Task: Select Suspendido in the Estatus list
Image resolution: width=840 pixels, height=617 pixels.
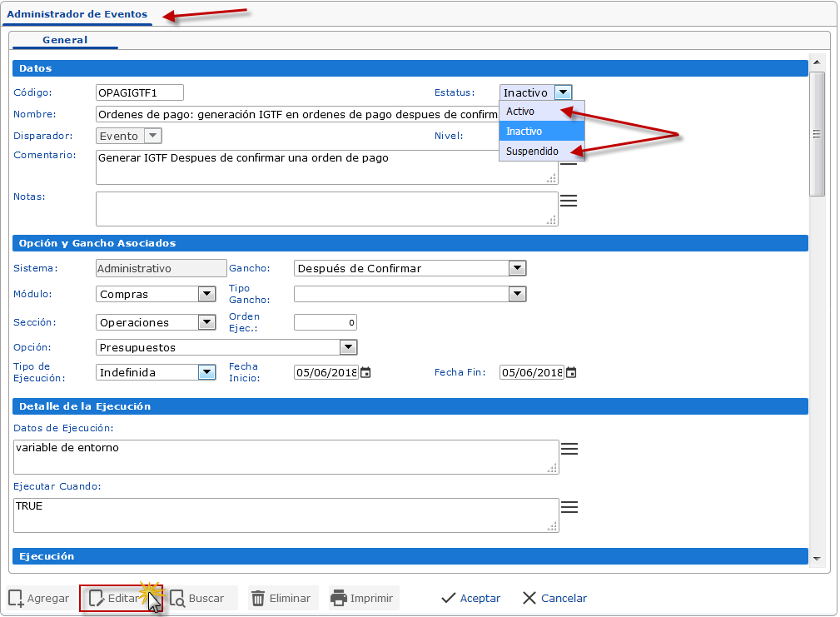Action: point(542,151)
